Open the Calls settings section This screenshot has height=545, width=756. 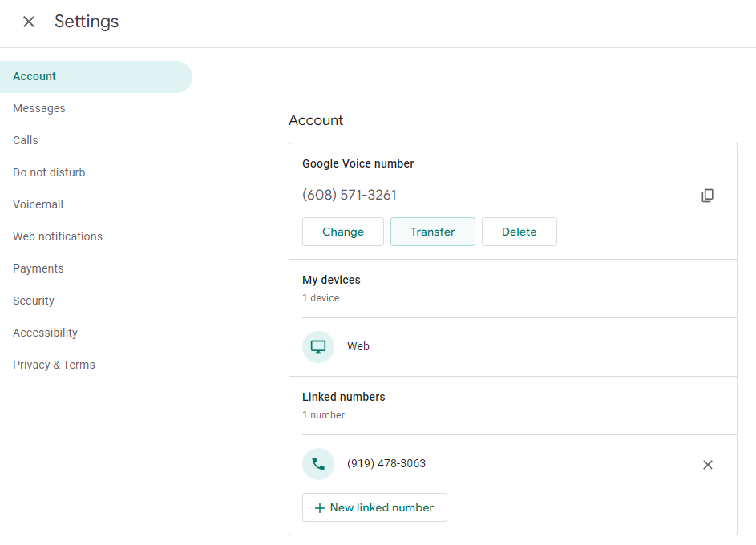click(26, 140)
